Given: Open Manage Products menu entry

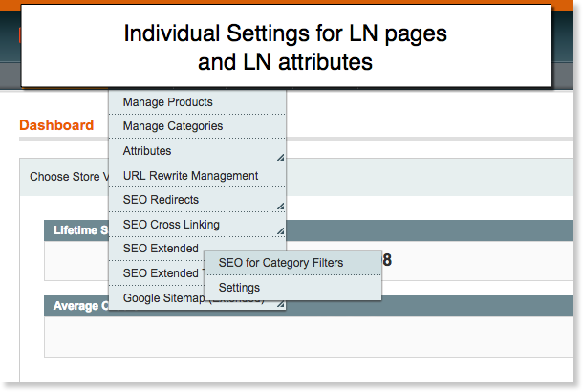Looking at the screenshot, I should click(197, 102).
